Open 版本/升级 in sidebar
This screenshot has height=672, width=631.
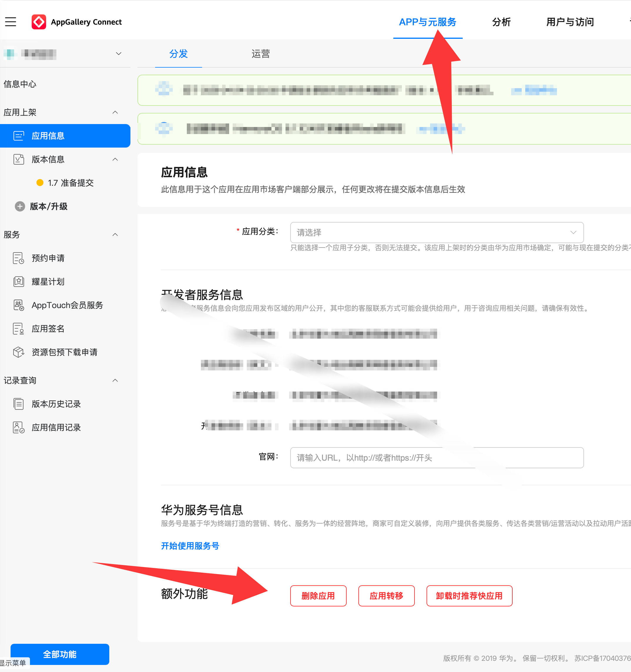[49, 207]
